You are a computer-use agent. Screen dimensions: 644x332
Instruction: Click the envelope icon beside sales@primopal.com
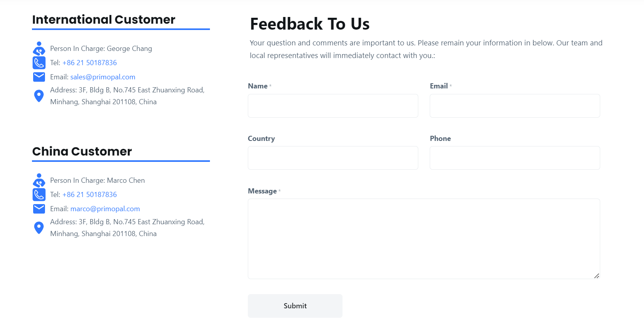click(39, 77)
